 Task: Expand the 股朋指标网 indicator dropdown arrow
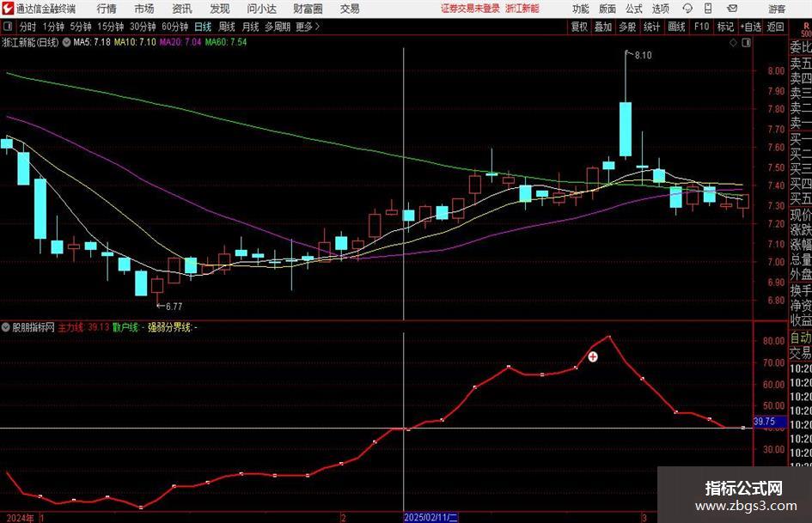coord(6,327)
